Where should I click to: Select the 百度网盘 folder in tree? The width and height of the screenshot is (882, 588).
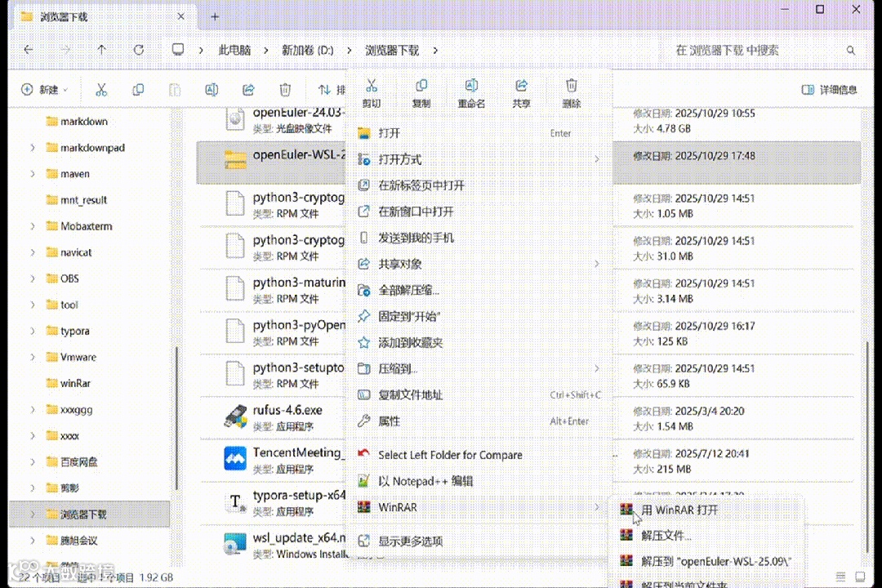[x=78, y=462]
